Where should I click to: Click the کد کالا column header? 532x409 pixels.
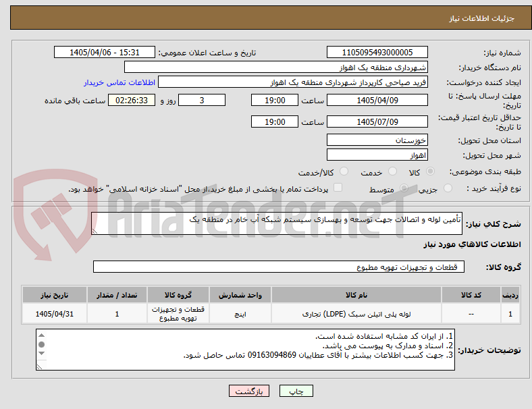coord(471,295)
